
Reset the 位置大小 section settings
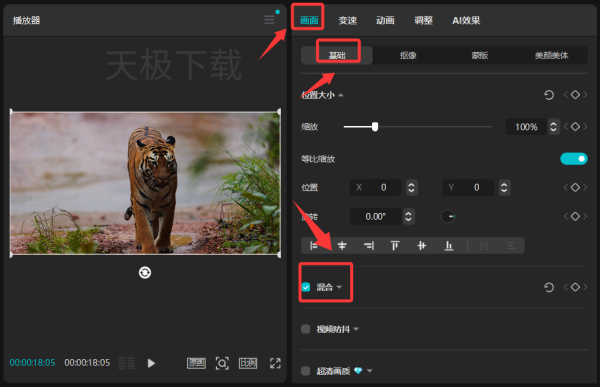(x=549, y=95)
